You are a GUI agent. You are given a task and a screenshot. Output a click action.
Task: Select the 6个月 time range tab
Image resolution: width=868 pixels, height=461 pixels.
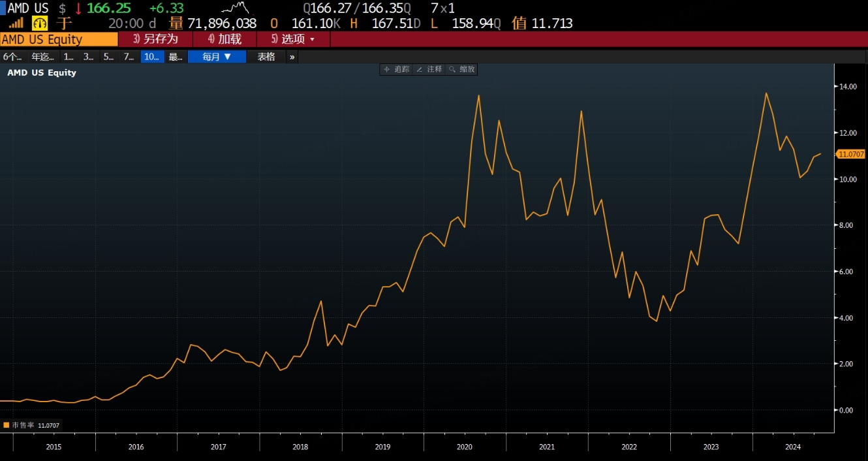tap(14, 57)
